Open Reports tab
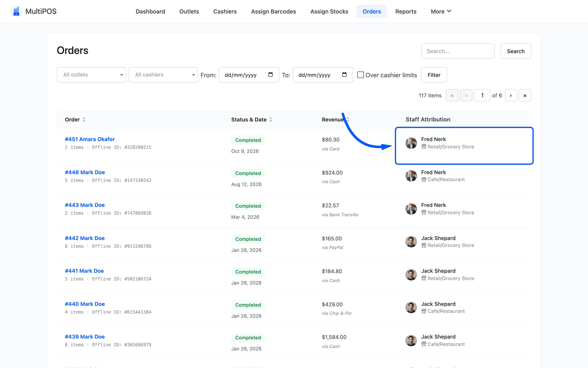Viewport: 588px width, 368px height. click(406, 11)
